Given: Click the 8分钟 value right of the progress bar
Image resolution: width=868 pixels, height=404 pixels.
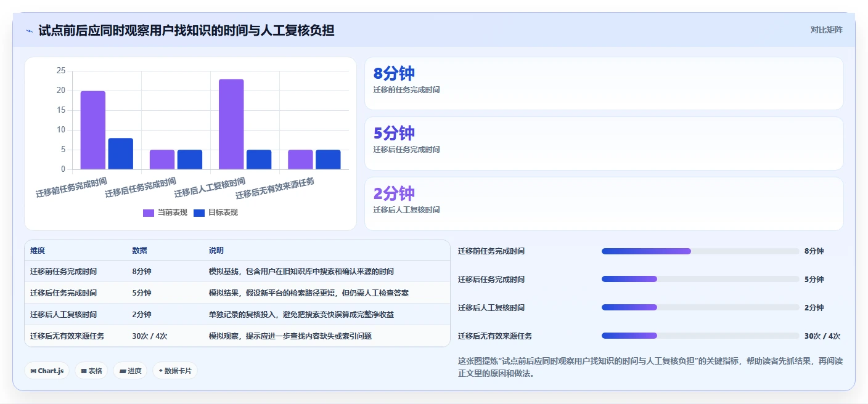Looking at the screenshot, I should [x=814, y=251].
